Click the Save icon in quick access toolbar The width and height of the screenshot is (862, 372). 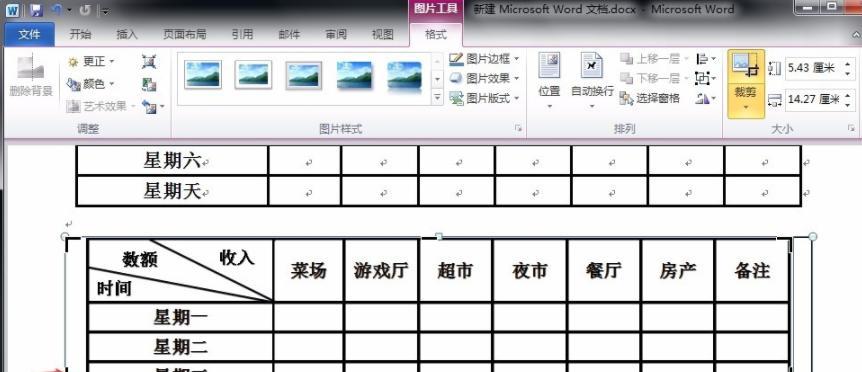[x=36, y=9]
